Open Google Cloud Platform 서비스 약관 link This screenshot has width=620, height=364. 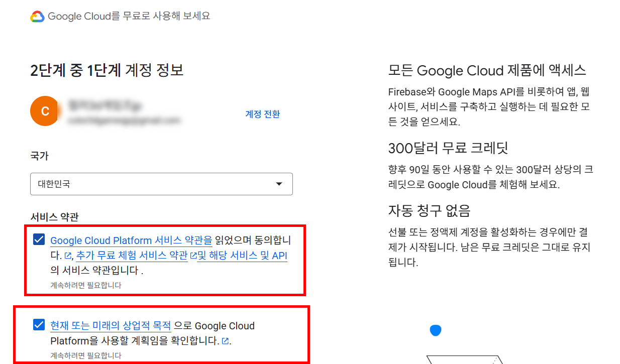coord(131,240)
